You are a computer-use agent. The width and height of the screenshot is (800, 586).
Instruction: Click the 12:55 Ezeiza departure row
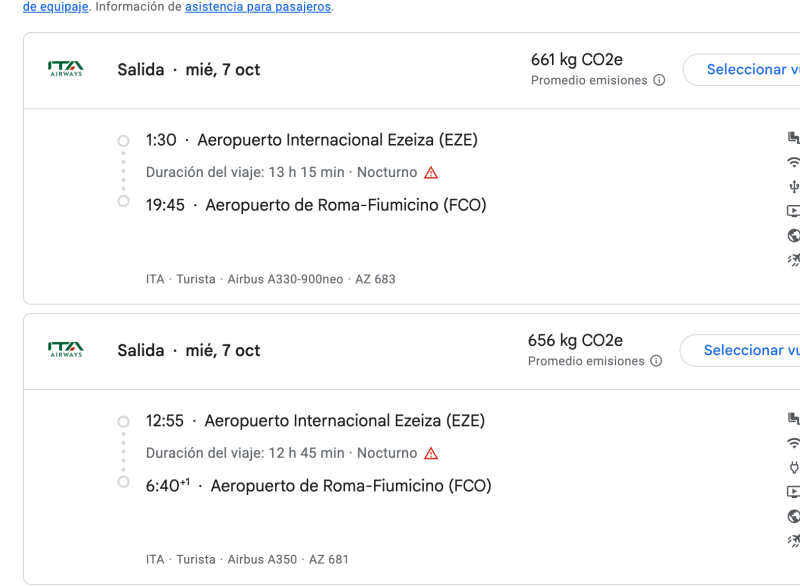coord(315,421)
